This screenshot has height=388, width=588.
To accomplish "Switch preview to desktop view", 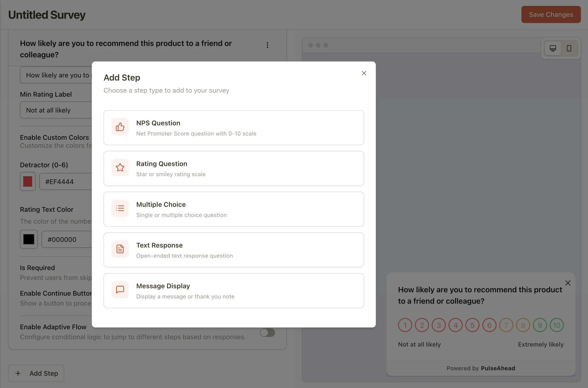I will [x=553, y=48].
